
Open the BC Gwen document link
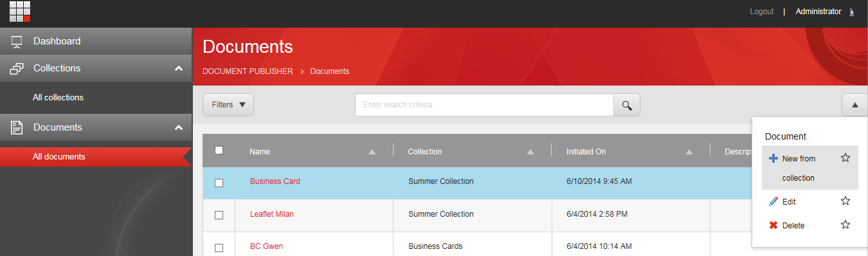[266, 246]
